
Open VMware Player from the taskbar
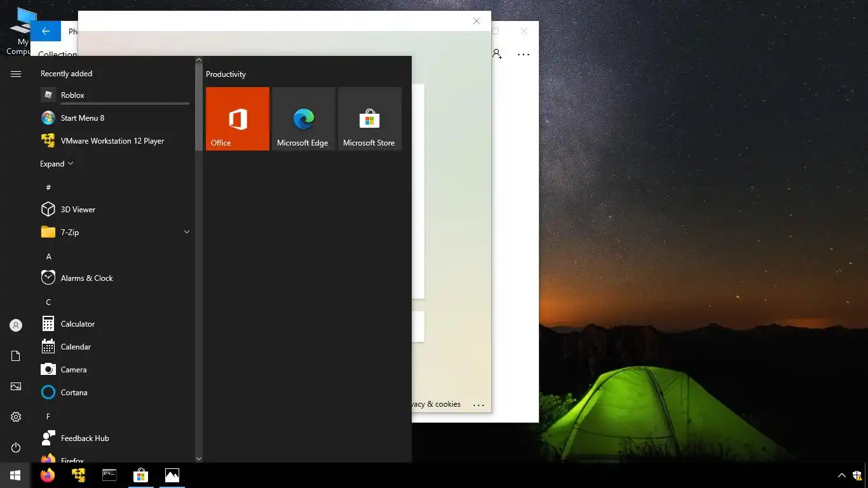tap(79, 475)
